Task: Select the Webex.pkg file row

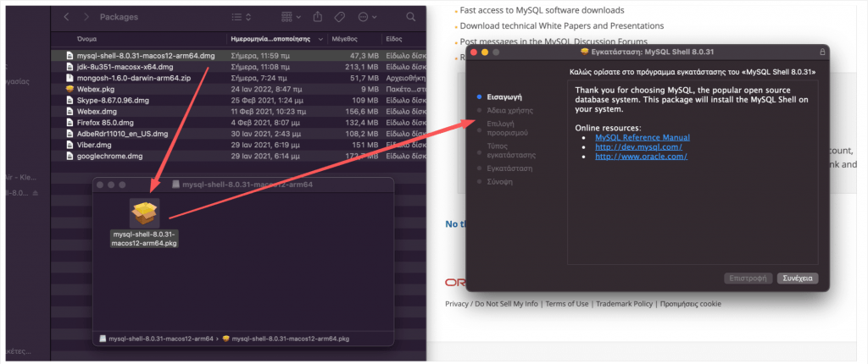Action: tap(238, 89)
